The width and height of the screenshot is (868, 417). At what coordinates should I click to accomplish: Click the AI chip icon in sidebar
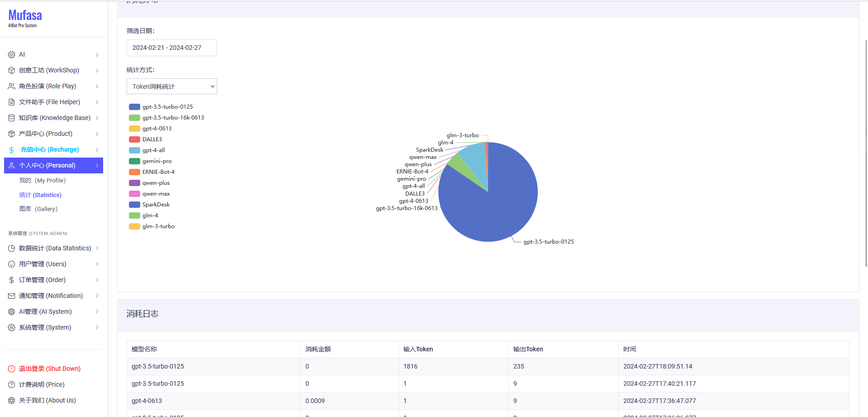(12, 55)
